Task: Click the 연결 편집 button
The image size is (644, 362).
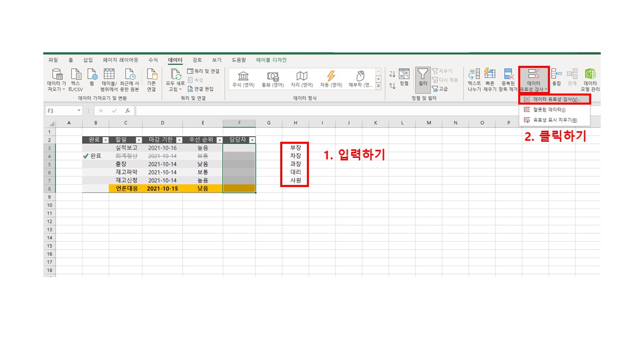Action: 200,89
